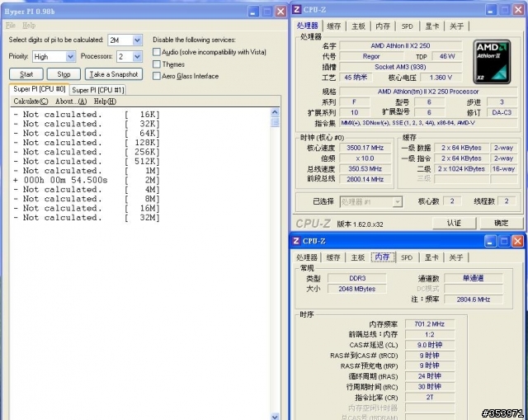Image resolution: width=528 pixels, height=420 pixels.
Task: Open the Help menu in Hyper PI
Action: click(29, 26)
